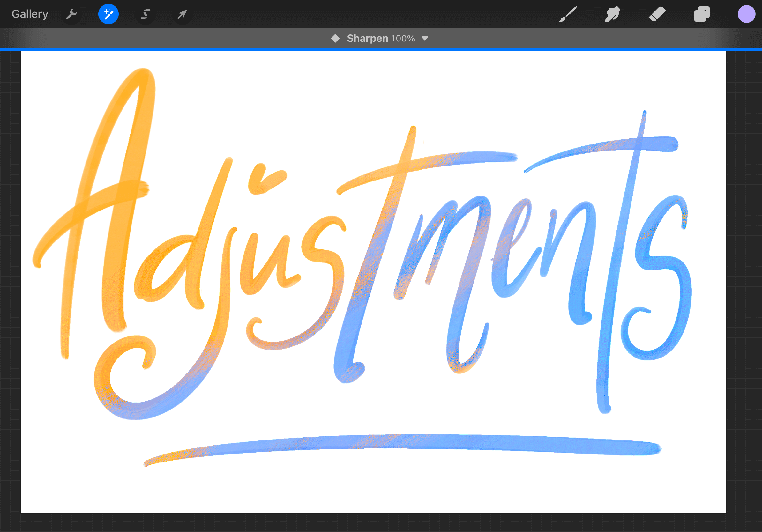
Task: Pick the Smudge finger tool
Action: tap(612, 14)
